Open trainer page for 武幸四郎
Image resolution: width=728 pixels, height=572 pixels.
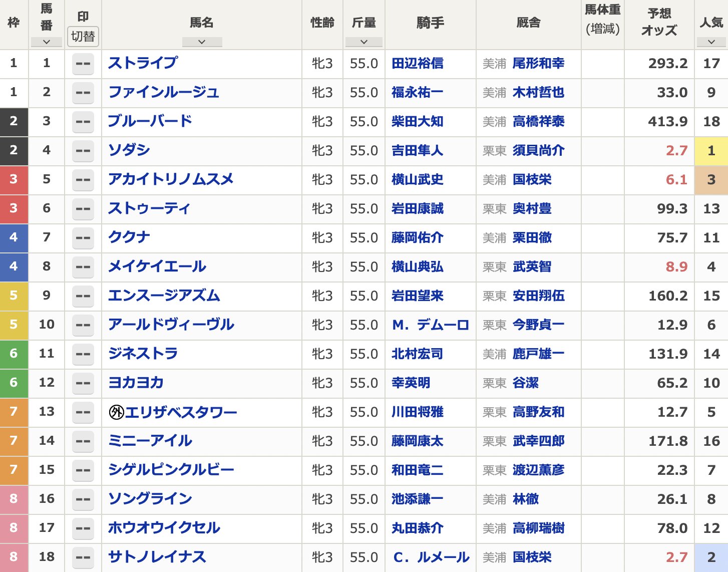click(538, 441)
